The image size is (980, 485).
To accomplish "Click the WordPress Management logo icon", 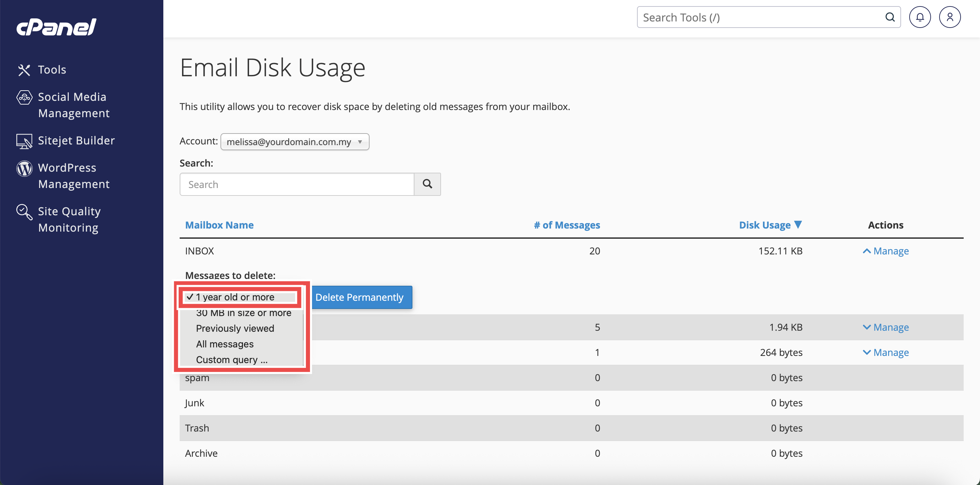I will 24,168.
